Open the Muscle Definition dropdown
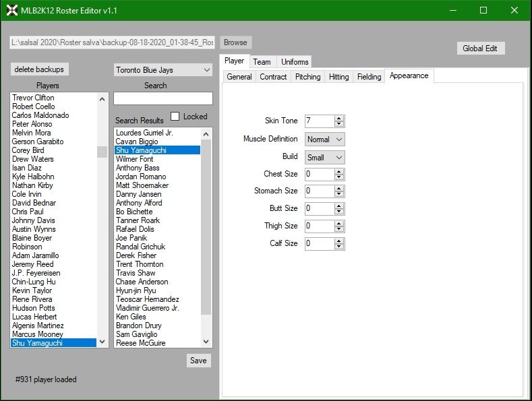The height and width of the screenshot is (401, 532). point(325,140)
